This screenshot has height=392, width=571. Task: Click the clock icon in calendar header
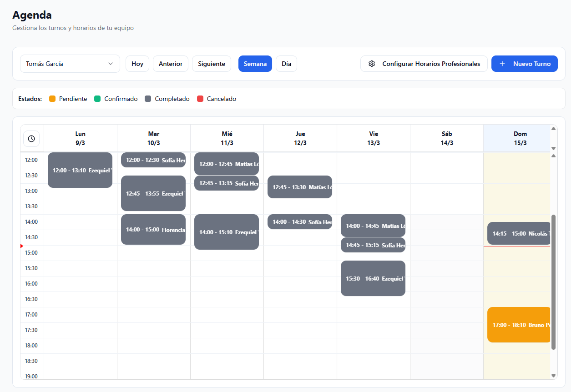click(31, 139)
